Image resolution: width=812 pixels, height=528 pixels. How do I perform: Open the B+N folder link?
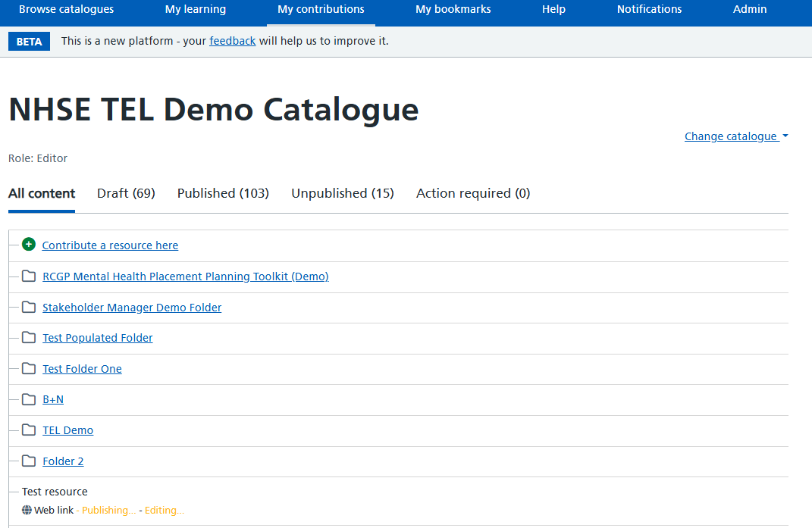pos(53,400)
